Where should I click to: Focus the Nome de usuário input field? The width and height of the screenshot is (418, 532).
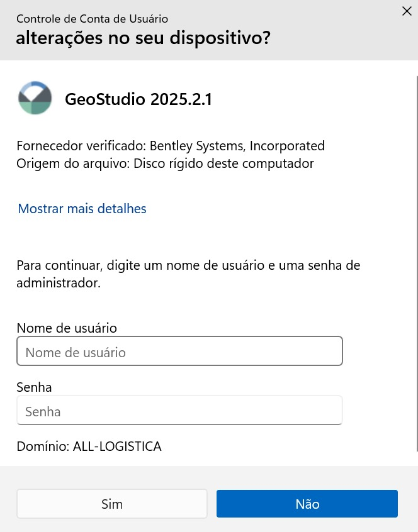179,351
